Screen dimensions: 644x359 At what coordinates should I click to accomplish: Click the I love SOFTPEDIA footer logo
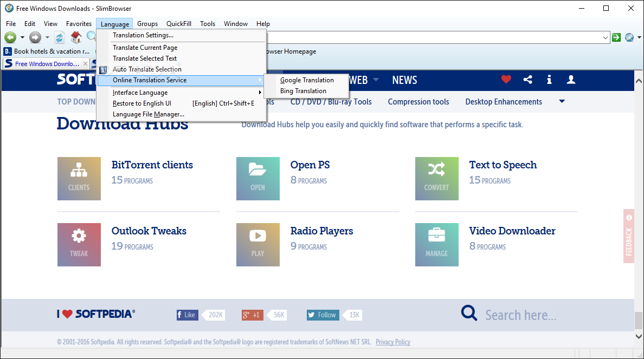coord(96,314)
